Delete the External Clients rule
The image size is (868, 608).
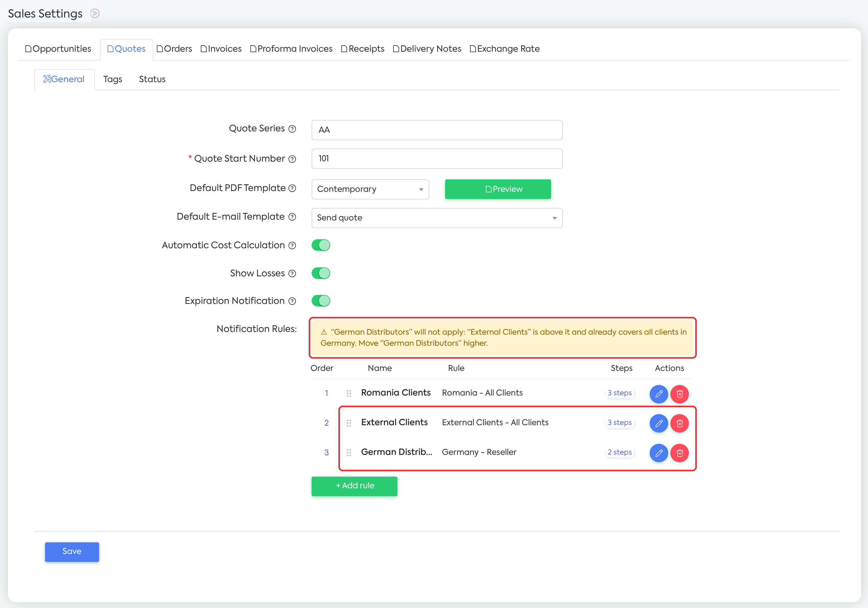click(679, 424)
